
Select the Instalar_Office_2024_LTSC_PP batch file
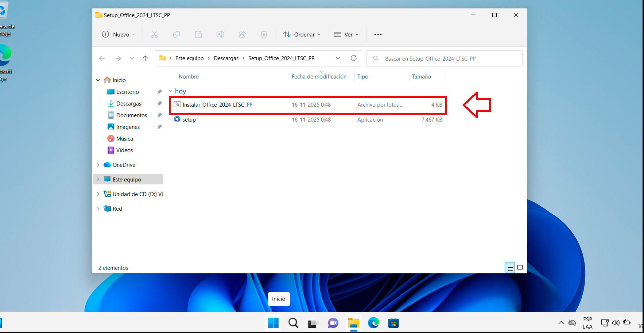(217, 105)
